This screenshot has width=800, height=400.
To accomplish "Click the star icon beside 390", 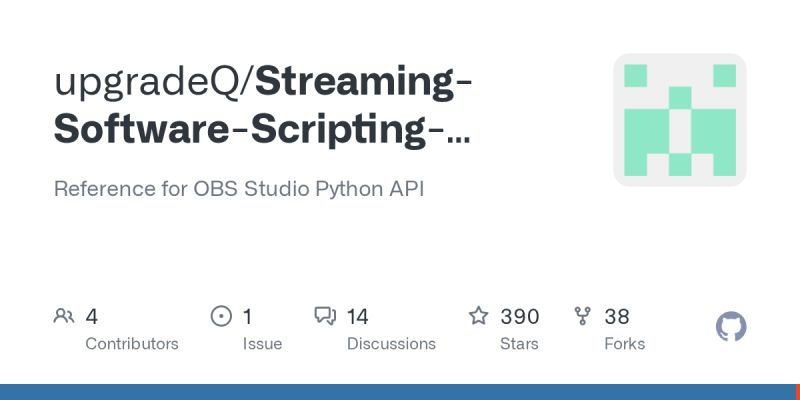I will (x=479, y=316).
